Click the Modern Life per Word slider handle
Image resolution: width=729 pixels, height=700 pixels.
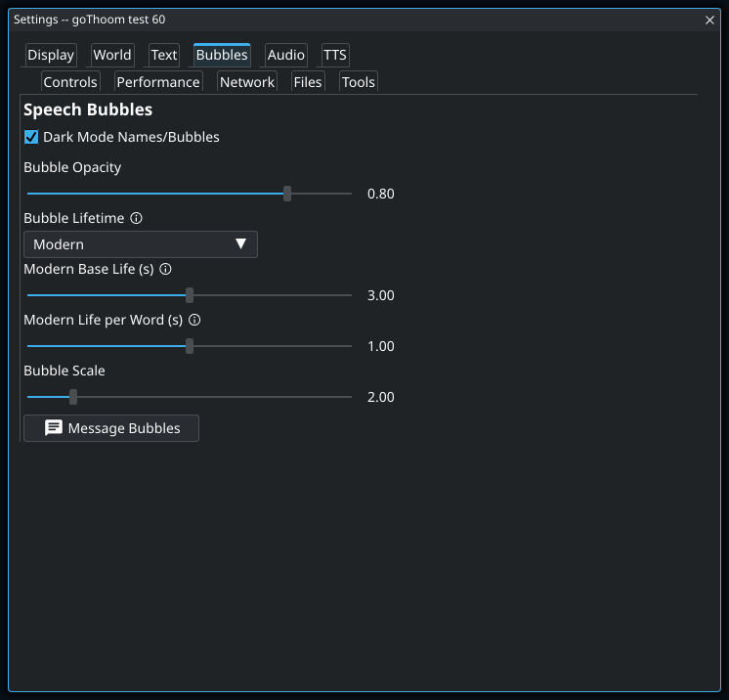coord(190,346)
